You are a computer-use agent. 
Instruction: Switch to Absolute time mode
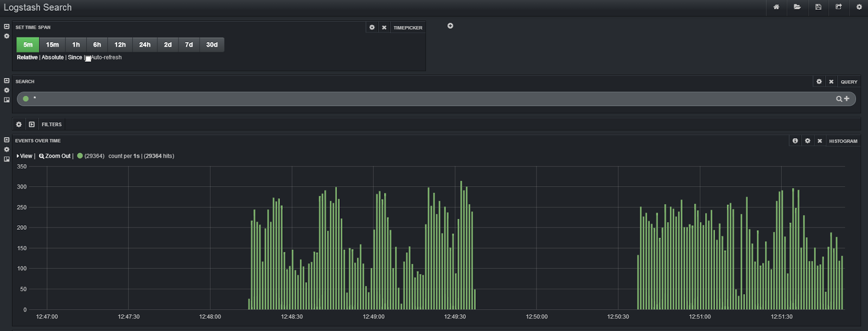(x=53, y=57)
